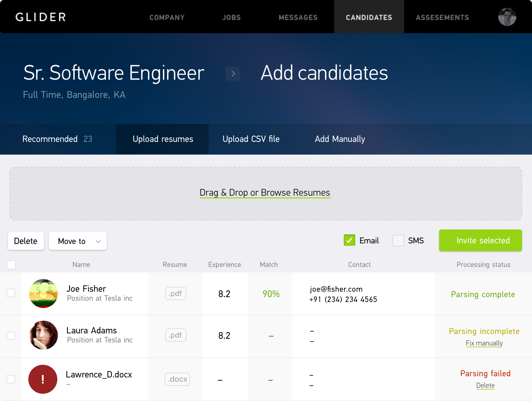Open the Move to dropdown
Image resolution: width=532 pixels, height=401 pixels.
click(78, 241)
